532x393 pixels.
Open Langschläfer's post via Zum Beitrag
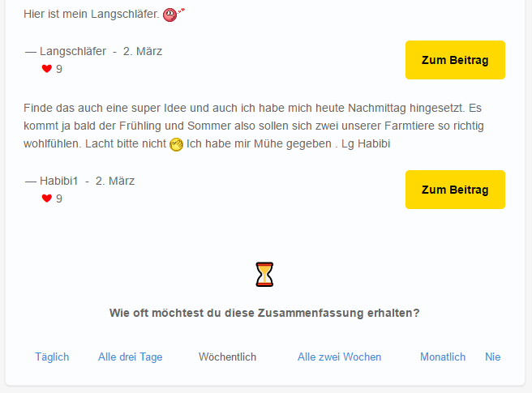[x=455, y=60]
